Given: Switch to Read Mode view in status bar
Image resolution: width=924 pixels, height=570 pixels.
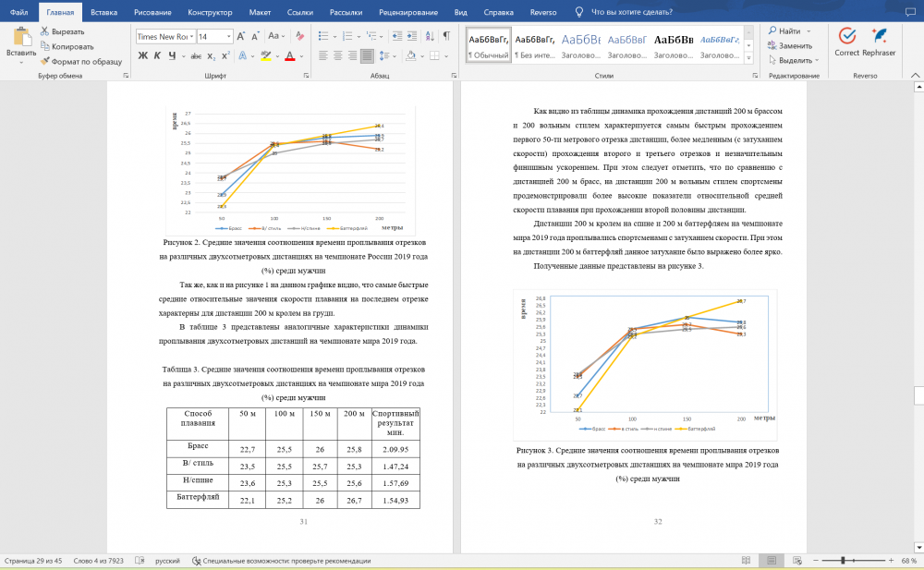Looking at the screenshot, I should [x=746, y=561].
